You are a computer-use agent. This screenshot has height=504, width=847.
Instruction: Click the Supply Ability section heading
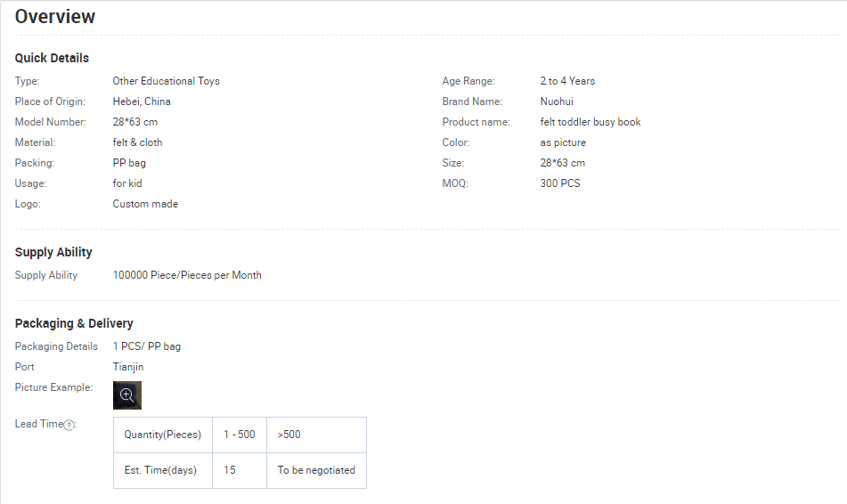[x=53, y=252]
